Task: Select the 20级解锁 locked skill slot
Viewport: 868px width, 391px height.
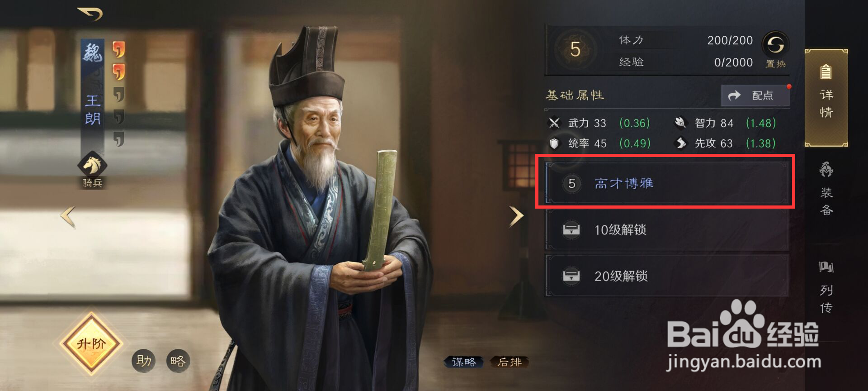Action: tap(667, 276)
